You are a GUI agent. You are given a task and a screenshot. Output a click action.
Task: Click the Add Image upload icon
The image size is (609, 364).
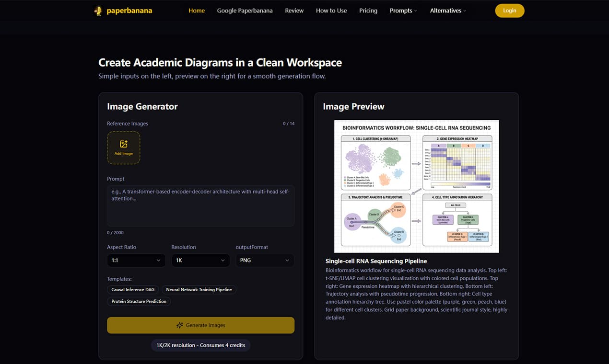click(x=124, y=144)
